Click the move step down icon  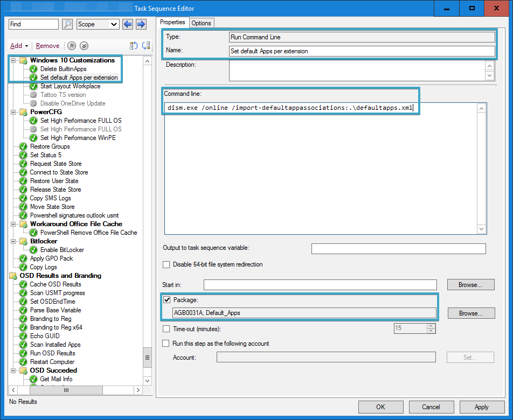point(144,46)
